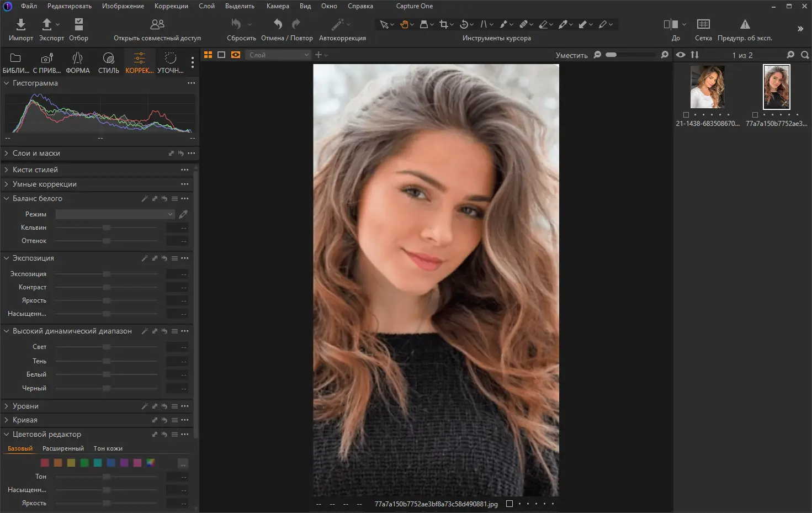Toggle checkbox under the first thumbnail
Viewport: 812px width, 513px height.
pos(686,115)
